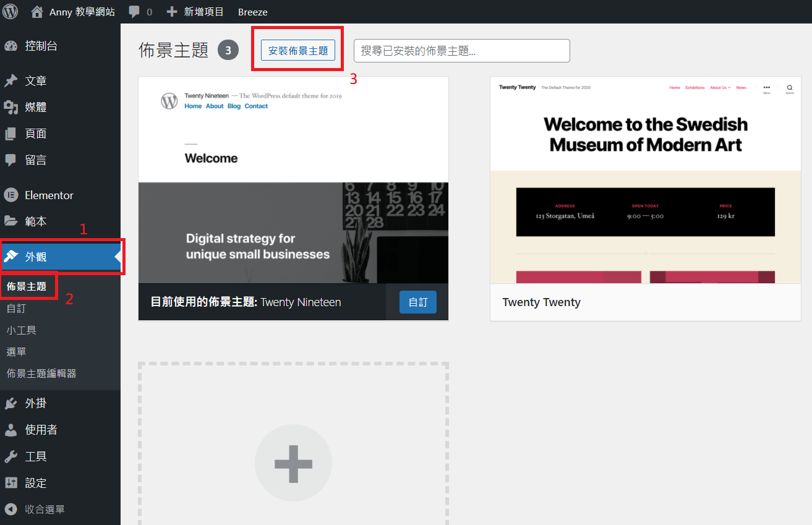The height and width of the screenshot is (525, 812).
Task: Click the WordPress logo in admin bar
Action: tap(11, 12)
